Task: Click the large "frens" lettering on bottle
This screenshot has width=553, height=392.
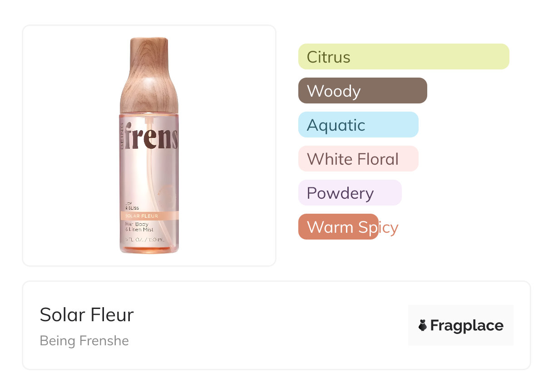Action: 152,136
